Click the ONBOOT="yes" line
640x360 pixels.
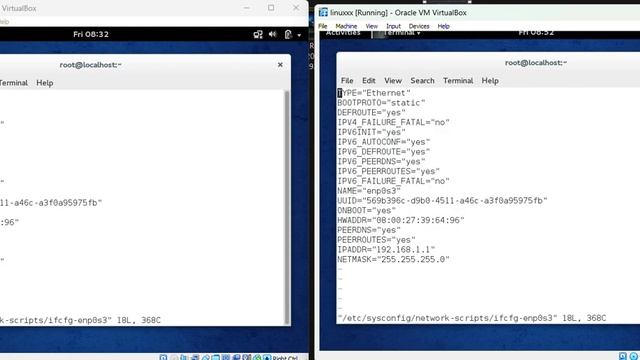pos(367,211)
